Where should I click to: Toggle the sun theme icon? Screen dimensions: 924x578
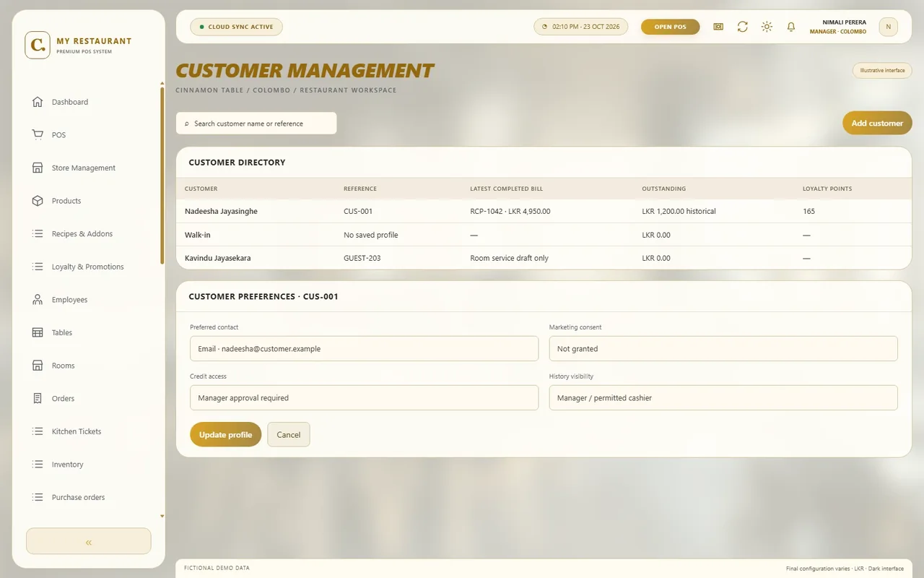767,27
